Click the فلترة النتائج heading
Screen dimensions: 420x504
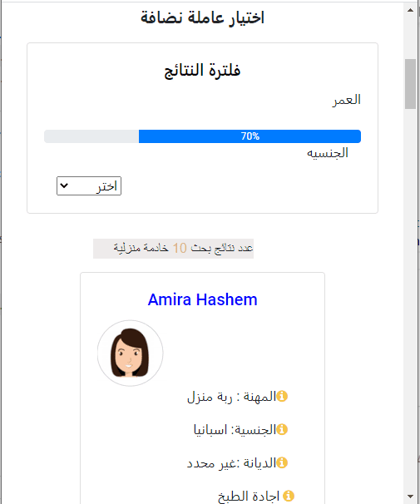[x=202, y=71]
